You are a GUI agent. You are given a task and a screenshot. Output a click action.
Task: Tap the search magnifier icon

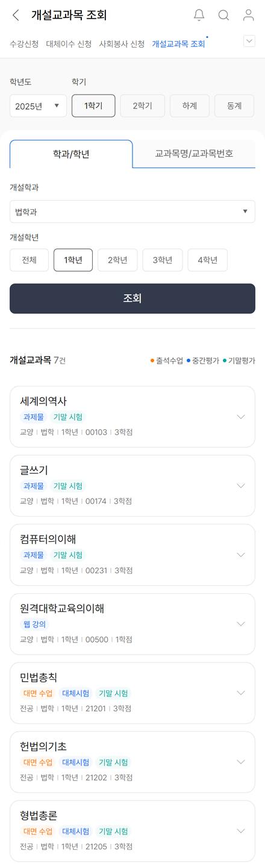[223, 16]
